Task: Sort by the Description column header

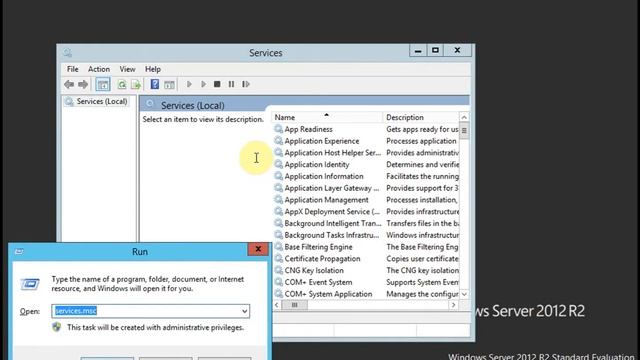Action: (421, 117)
